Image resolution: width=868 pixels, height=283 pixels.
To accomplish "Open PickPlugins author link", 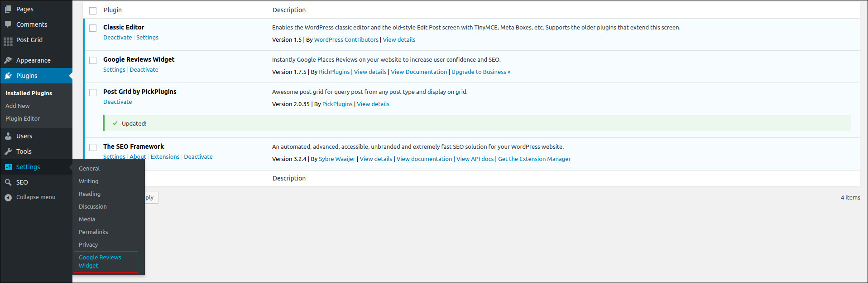I will 337,104.
